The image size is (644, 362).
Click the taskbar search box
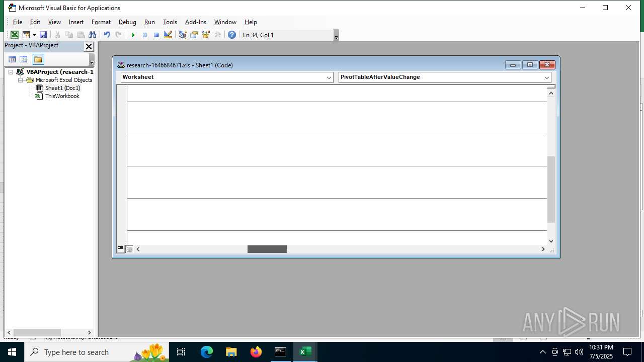pyautogui.click(x=96, y=352)
